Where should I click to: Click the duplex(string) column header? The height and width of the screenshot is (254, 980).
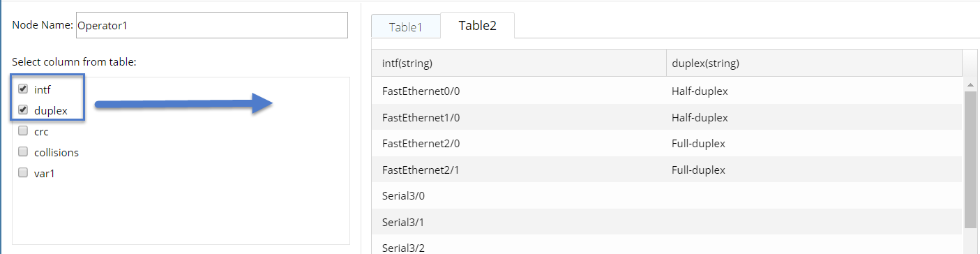(x=814, y=63)
